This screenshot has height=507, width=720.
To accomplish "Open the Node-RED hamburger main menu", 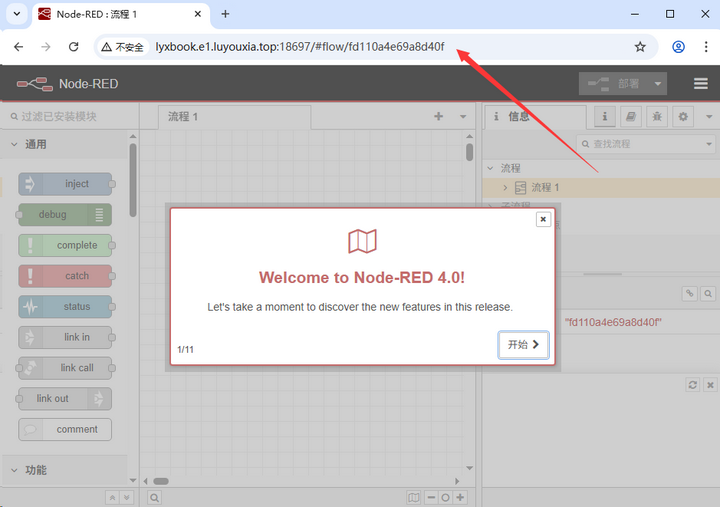I will (700, 84).
